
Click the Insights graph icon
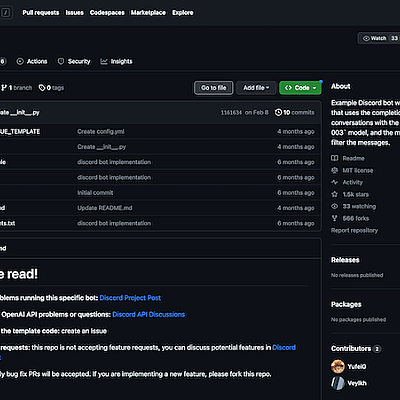point(104,61)
